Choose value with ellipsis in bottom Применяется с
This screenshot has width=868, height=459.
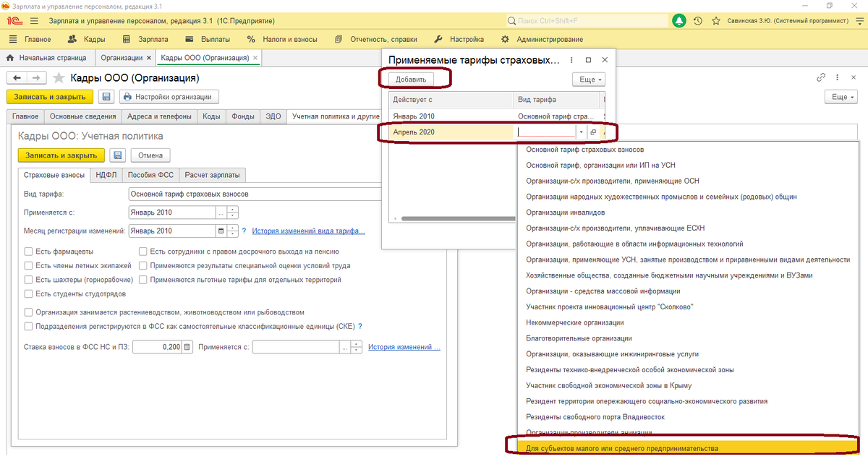click(345, 347)
